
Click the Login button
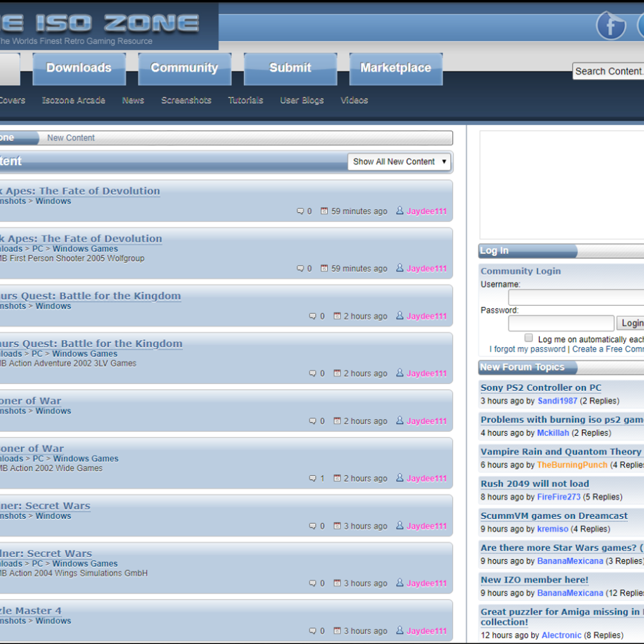pyautogui.click(x=631, y=323)
